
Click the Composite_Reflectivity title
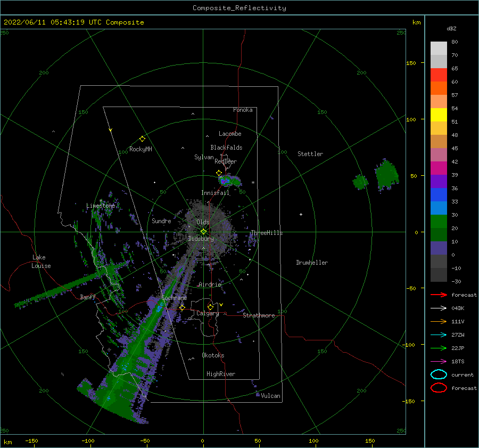239,8
